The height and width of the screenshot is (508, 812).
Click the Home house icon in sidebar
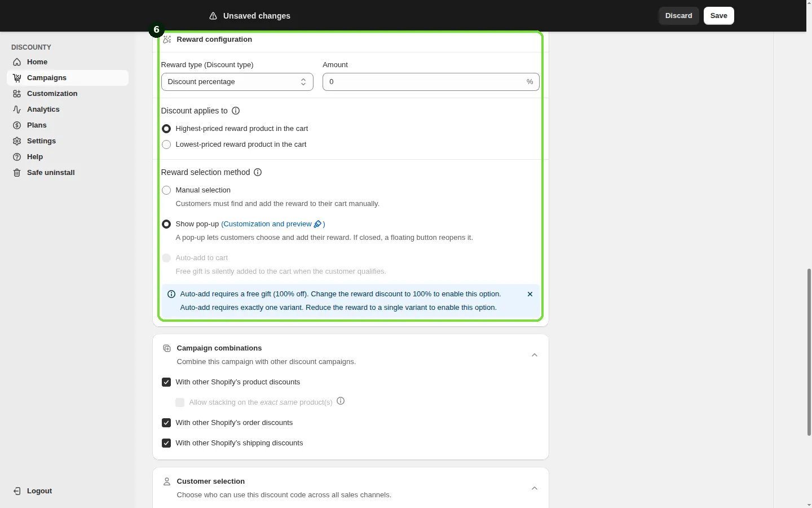17,62
